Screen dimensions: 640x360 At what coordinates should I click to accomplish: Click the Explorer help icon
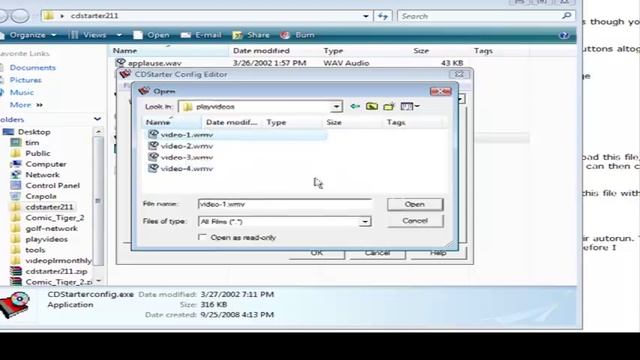(x=564, y=35)
